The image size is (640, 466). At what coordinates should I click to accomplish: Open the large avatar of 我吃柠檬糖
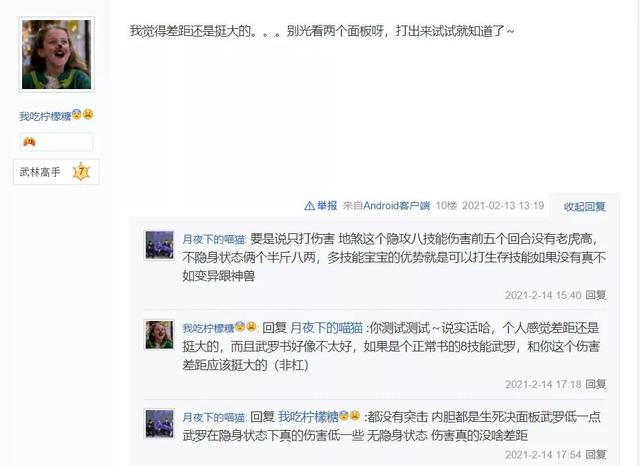pos(56,54)
